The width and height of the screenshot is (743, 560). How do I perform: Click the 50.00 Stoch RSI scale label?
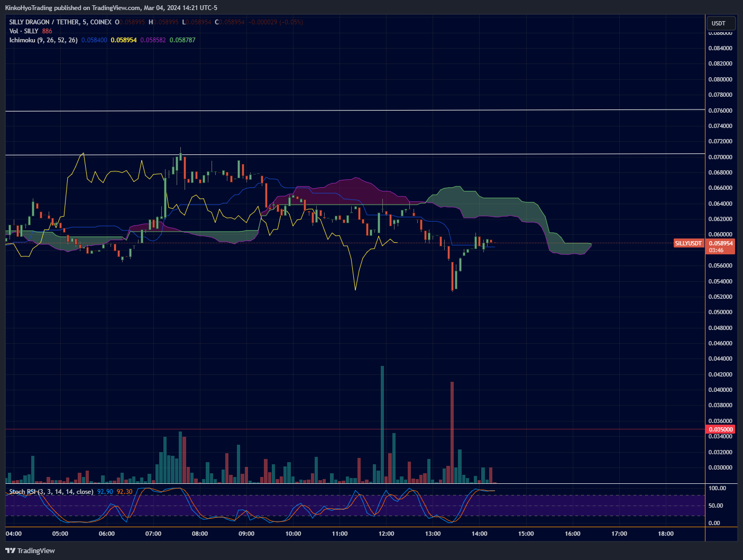(x=716, y=506)
